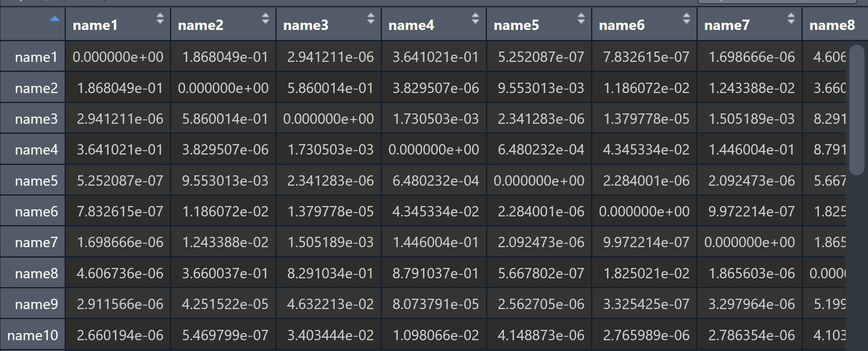
Task: Click the name2 column header label
Action: point(201,25)
